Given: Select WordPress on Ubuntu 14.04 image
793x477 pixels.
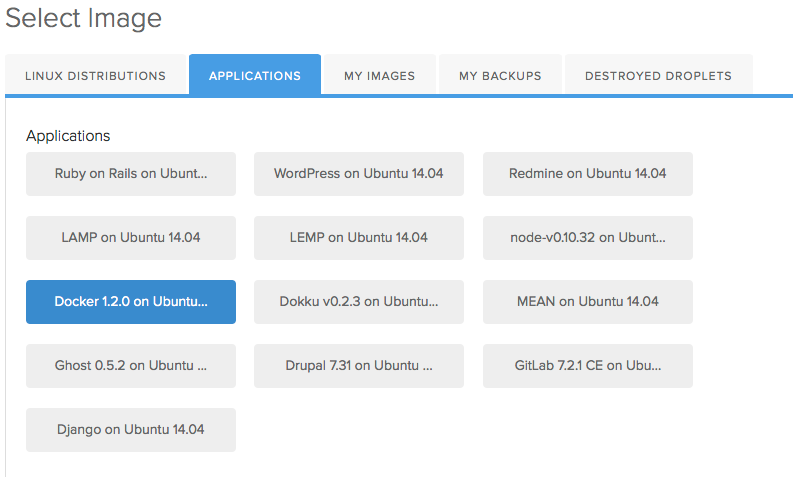Looking at the screenshot, I should [359, 174].
